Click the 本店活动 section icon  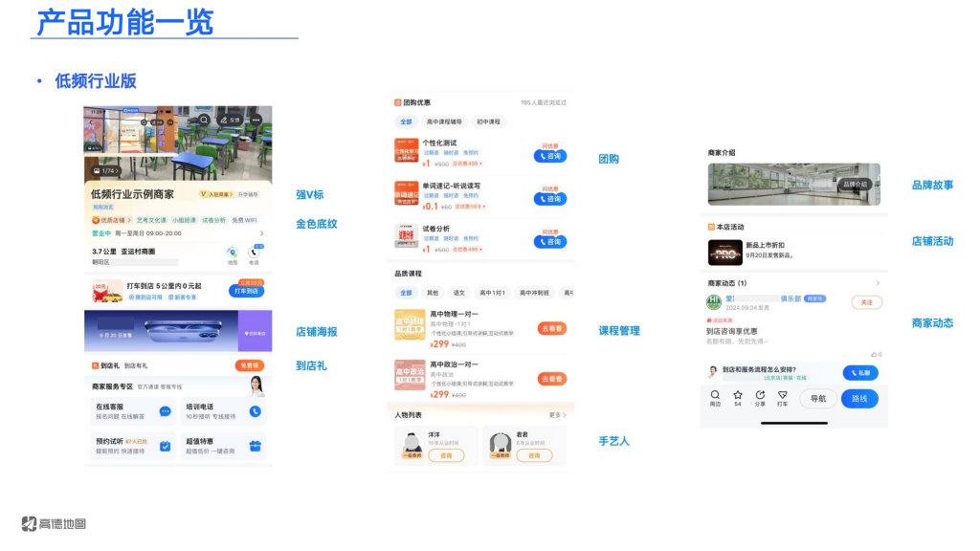tap(711, 227)
